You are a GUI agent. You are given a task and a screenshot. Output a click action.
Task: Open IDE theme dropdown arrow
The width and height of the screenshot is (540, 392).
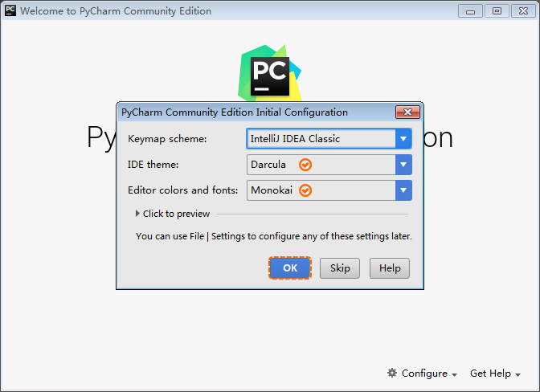(403, 165)
